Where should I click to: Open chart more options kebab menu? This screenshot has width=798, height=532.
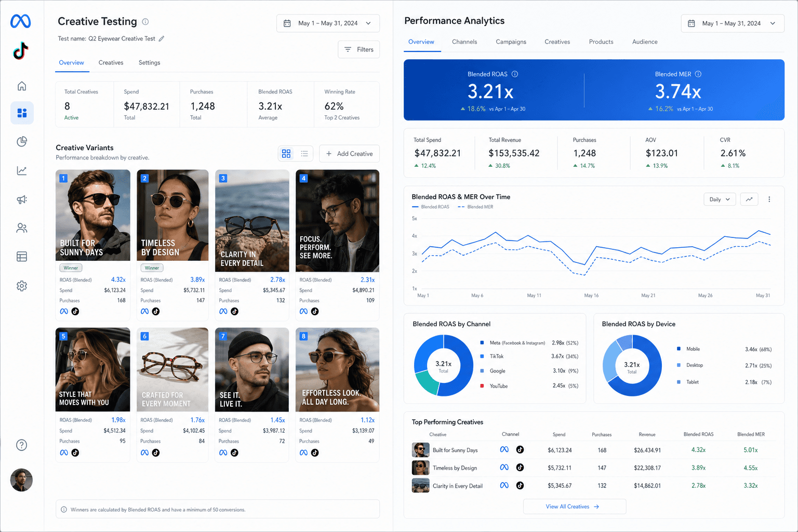pyautogui.click(x=769, y=199)
